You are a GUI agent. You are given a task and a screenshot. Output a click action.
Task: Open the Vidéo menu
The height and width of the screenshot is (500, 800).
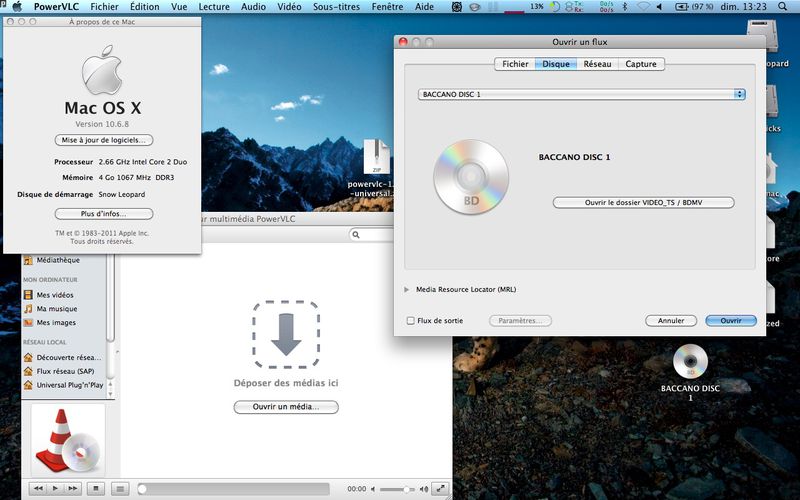(x=289, y=7)
